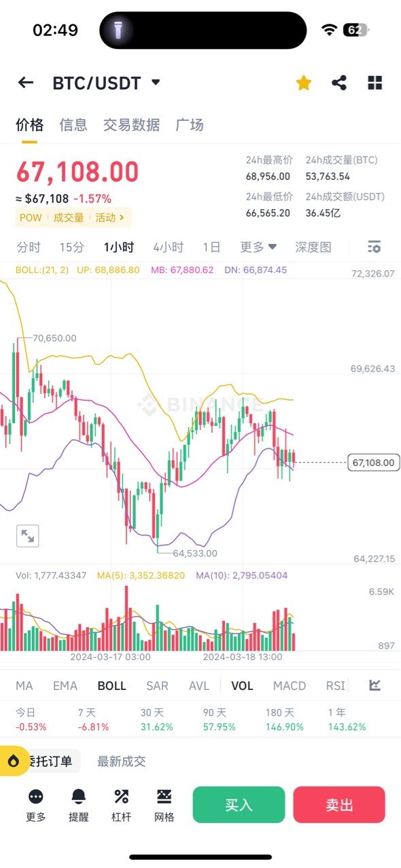Screen dimensions: 401x868
Task: Open the BTC/USDT pair selector dropdown
Action: click(155, 82)
